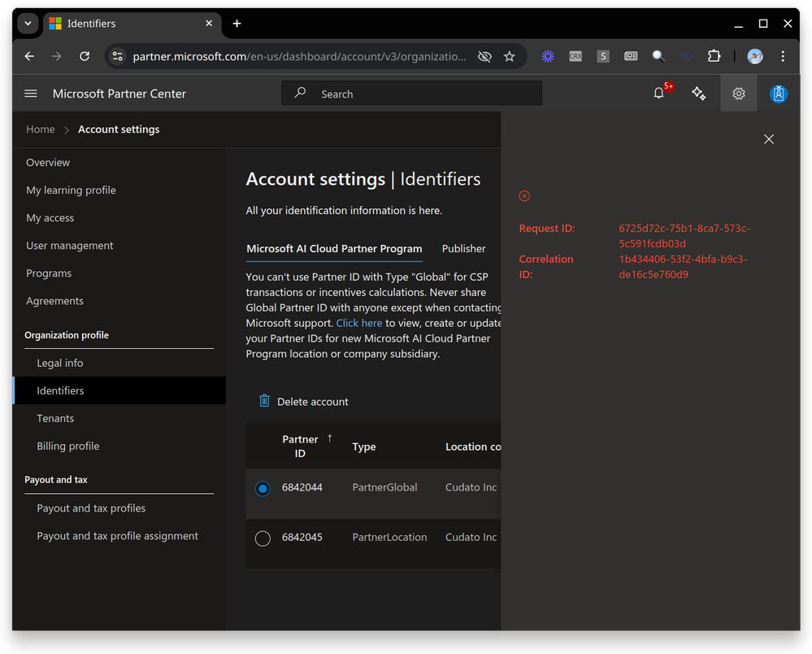Open Chrome's three-dot menu
This screenshot has height=654, width=812.
pyautogui.click(x=783, y=56)
